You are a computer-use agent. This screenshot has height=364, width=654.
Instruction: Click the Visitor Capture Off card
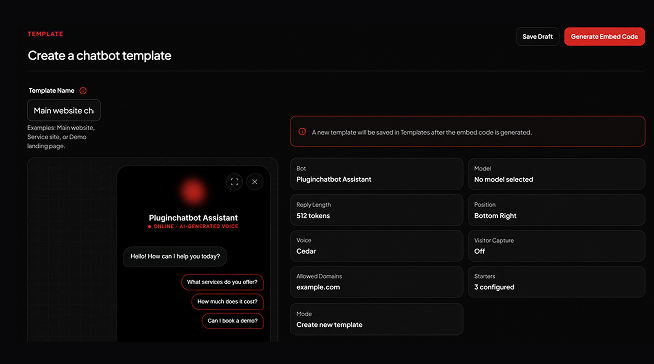pyautogui.click(x=556, y=246)
